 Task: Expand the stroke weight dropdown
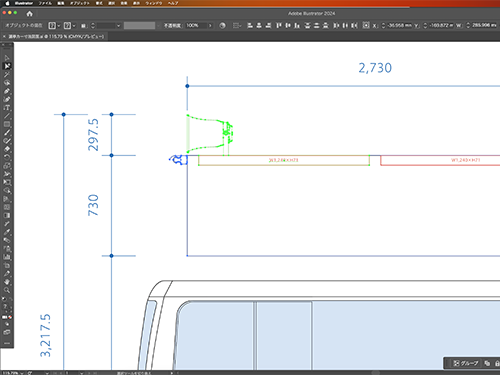(x=118, y=25)
